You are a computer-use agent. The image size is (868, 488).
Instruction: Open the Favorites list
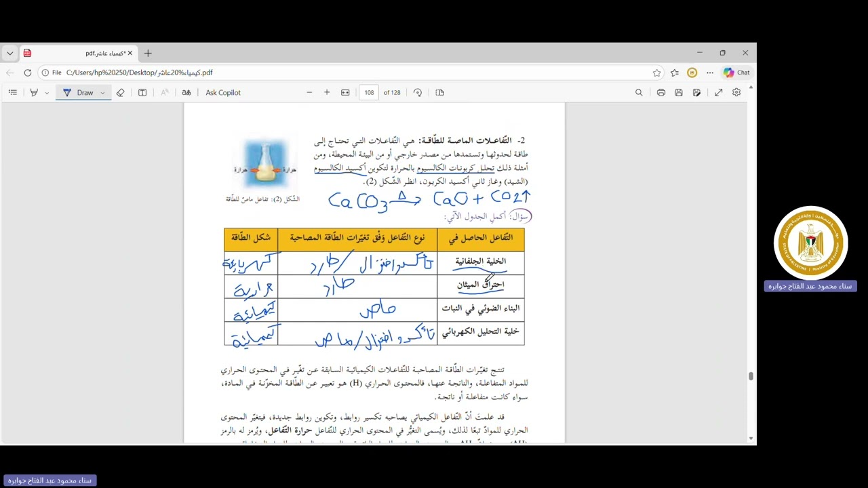pyautogui.click(x=675, y=73)
